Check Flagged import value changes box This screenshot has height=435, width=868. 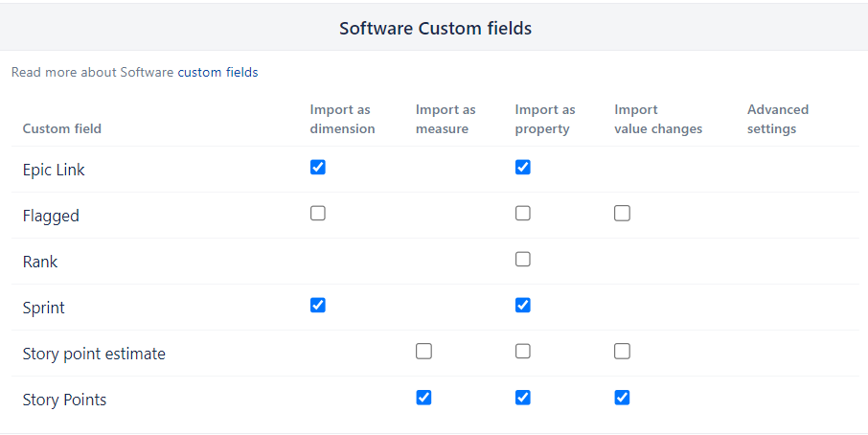coord(623,214)
